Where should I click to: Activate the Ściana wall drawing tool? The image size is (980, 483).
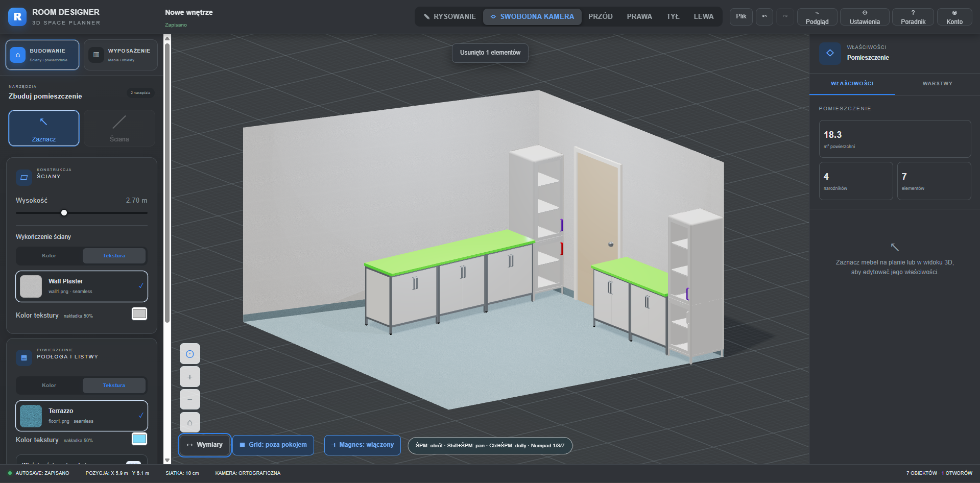[119, 128]
